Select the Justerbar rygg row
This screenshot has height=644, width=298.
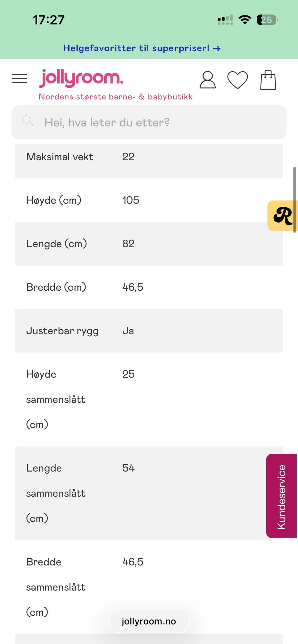149,331
